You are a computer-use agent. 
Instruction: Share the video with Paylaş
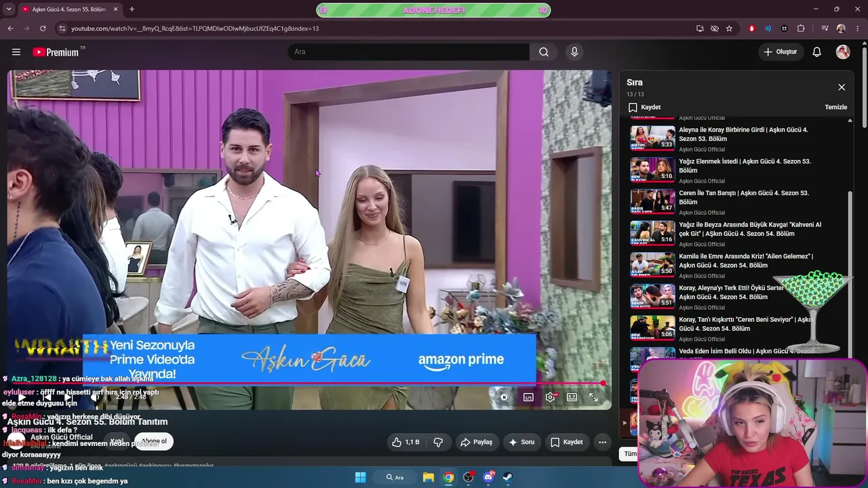point(476,442)
